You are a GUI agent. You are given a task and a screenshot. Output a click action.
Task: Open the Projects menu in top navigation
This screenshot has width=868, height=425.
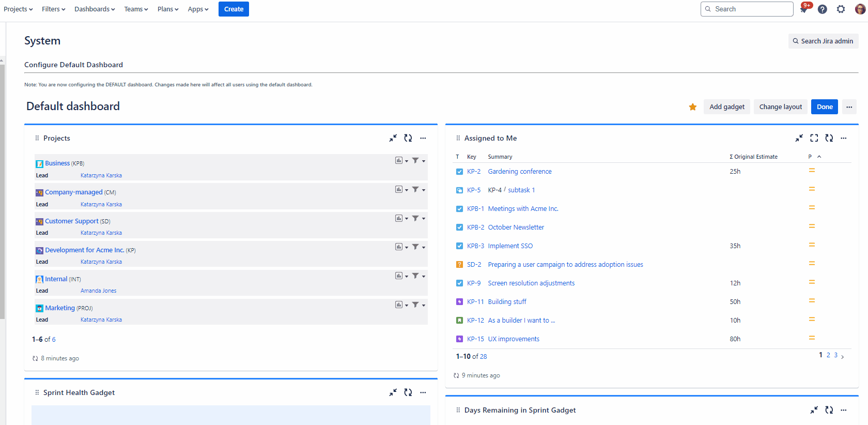click(x=18, y=9)
